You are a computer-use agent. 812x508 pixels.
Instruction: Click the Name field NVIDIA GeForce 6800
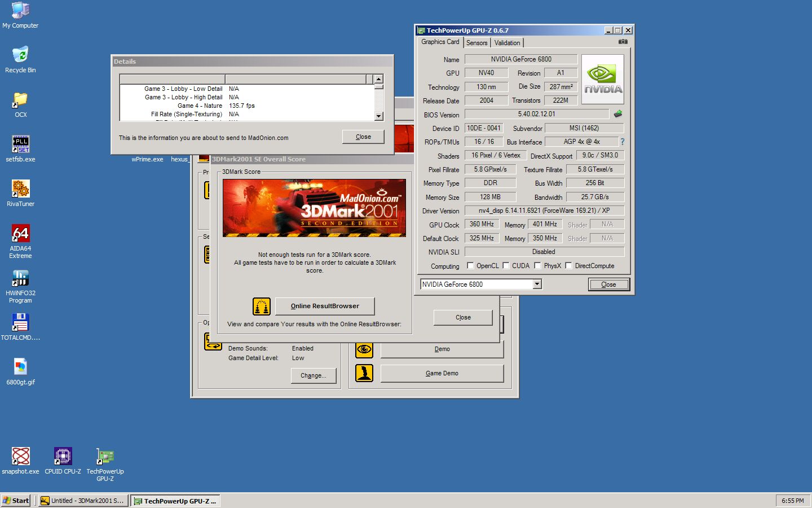pyautogui.click(x=521, y=59)
